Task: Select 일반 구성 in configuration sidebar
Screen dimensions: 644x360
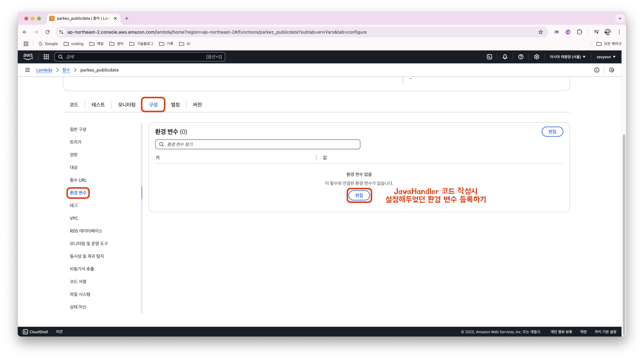Action: point(78,129)
